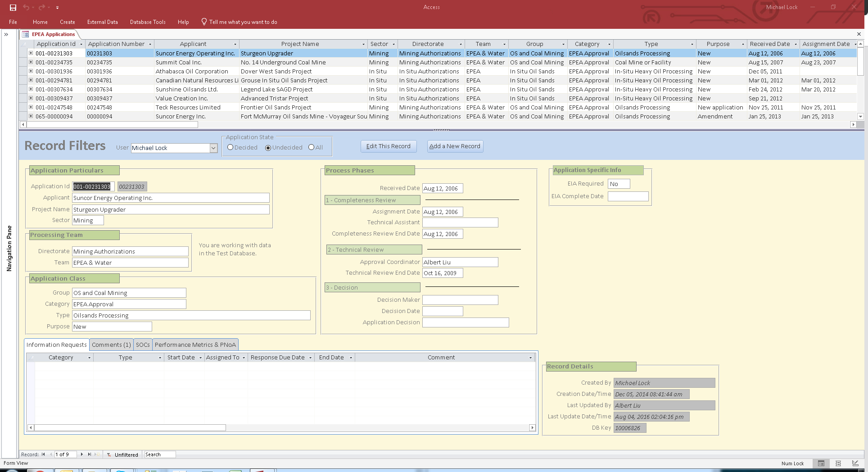
Task: Jump to the last record in navigator
Action: tap(90, 454)
